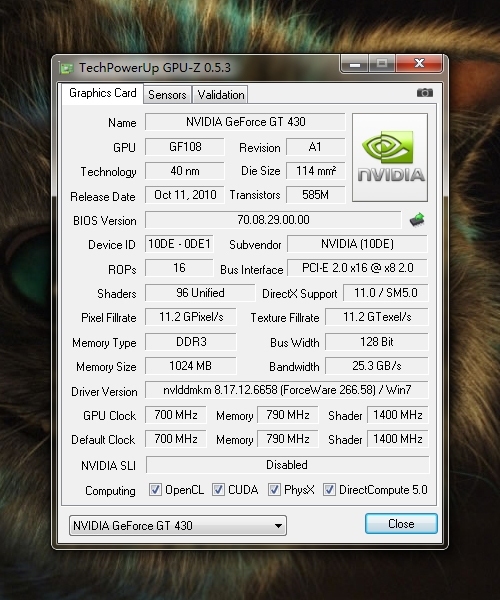Click Texture Fillrate field 11.2 GTexel/s
This screenshot has width=500, height=600.
coord(377,317)
